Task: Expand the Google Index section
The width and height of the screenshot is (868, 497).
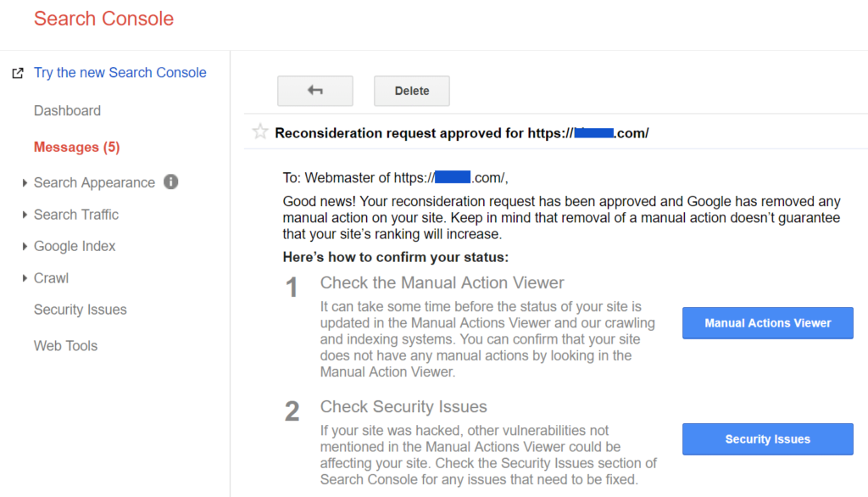Action: (x=25, y=246)
